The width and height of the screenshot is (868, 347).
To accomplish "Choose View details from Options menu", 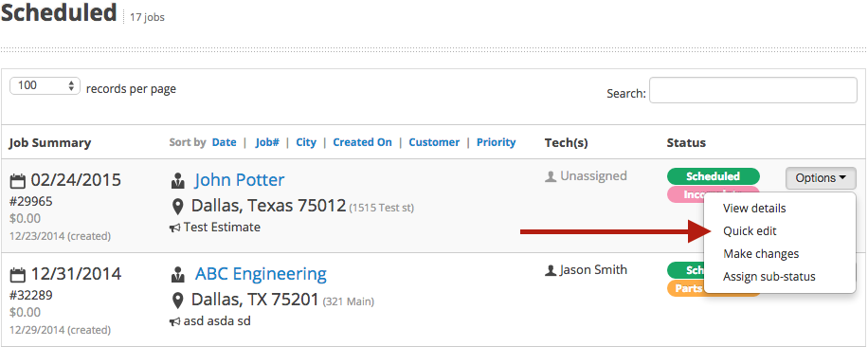I will click(x=754, y=209).
